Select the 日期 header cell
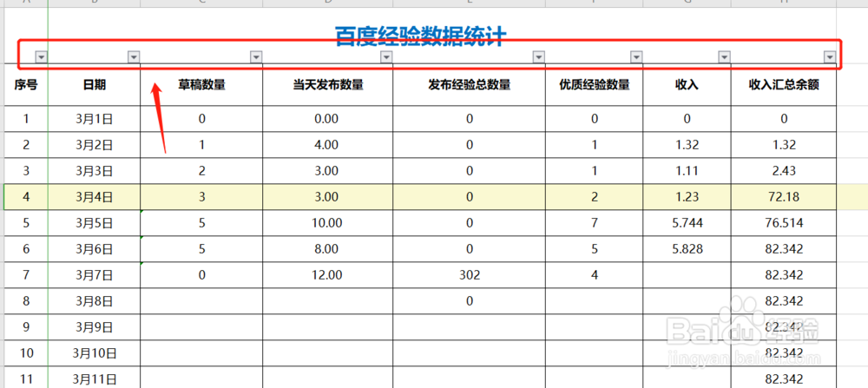868x388 pixels. (95, 85)
